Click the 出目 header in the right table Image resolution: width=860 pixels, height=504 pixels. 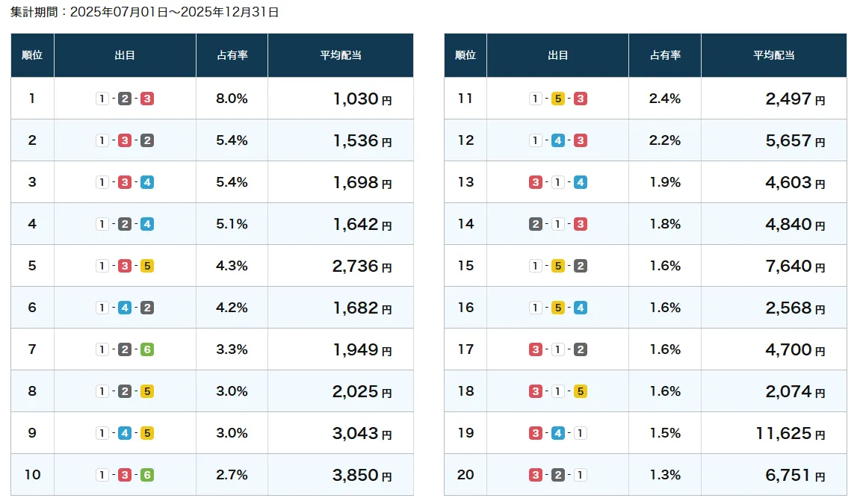(x=557, y=55)
